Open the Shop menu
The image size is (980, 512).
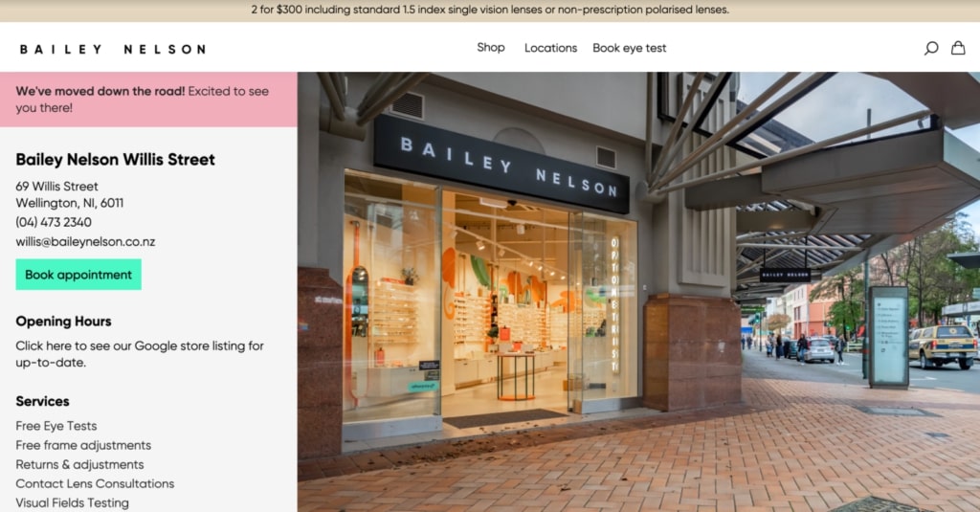click(491, 48)
